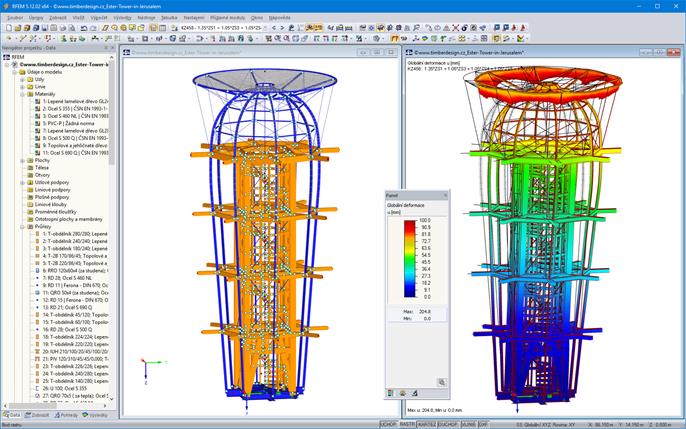
Task: Select 'Liniové podpory' in navigator tree
Action: tap(52, 190)
